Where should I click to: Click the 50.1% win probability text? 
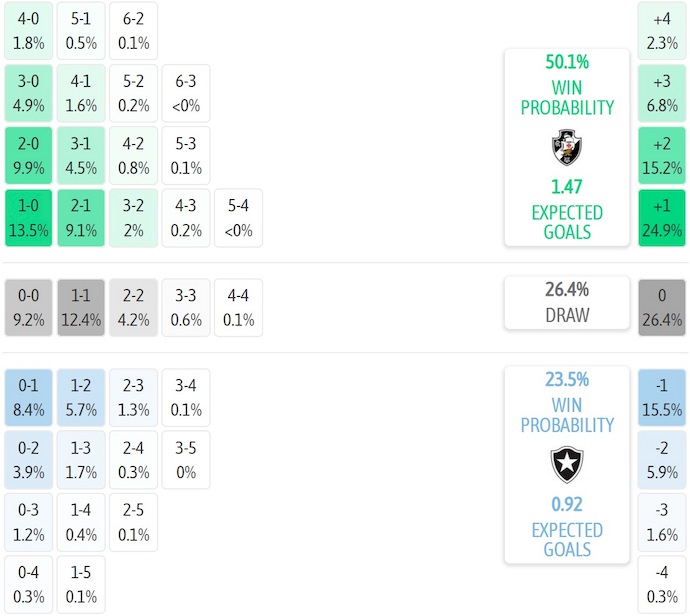(566, 62)
